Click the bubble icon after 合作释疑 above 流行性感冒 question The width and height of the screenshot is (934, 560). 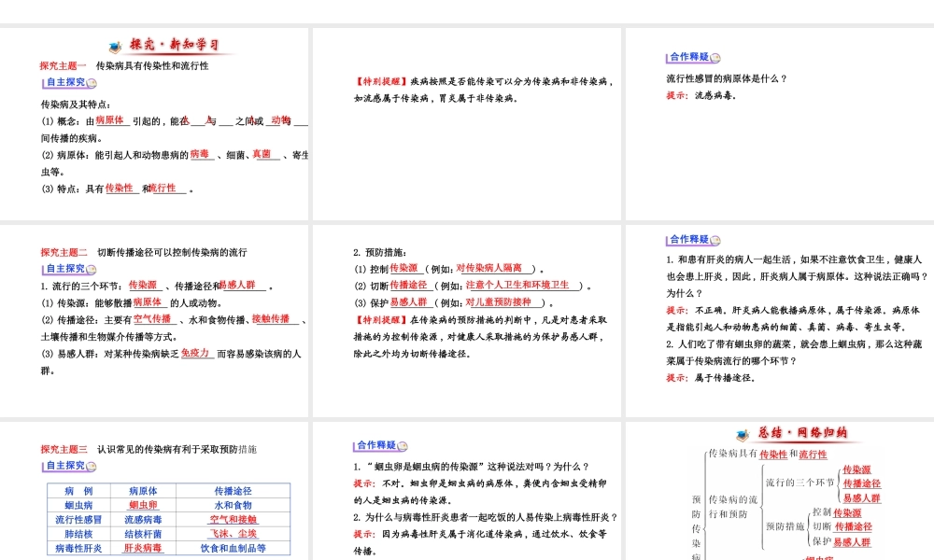coord(715,58)
